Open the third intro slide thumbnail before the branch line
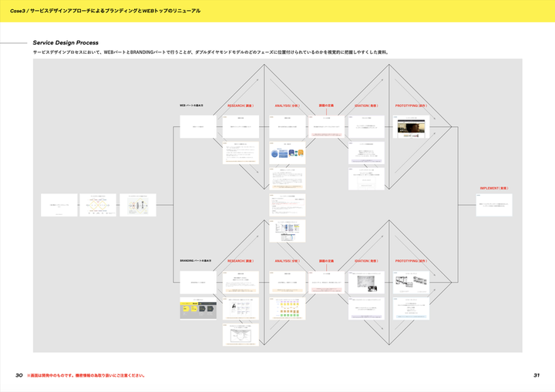Viewport: 555px width, 392px height. click(138, 205)
